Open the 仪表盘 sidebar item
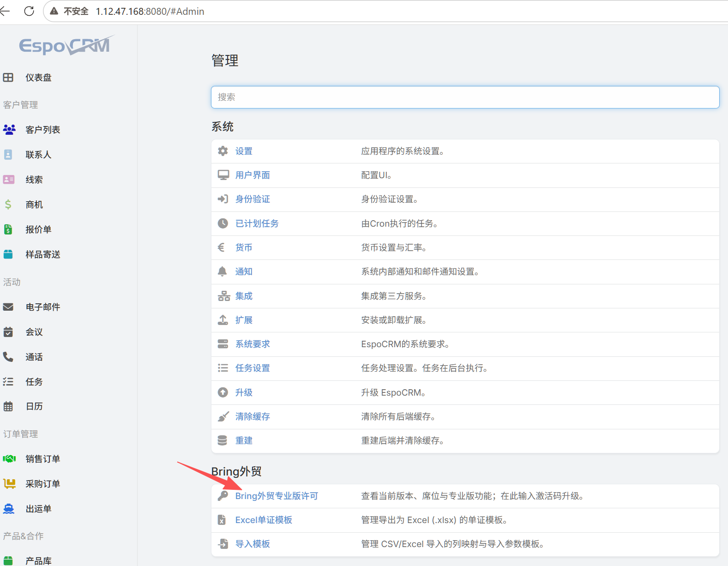728x566 pixels. 38,78
